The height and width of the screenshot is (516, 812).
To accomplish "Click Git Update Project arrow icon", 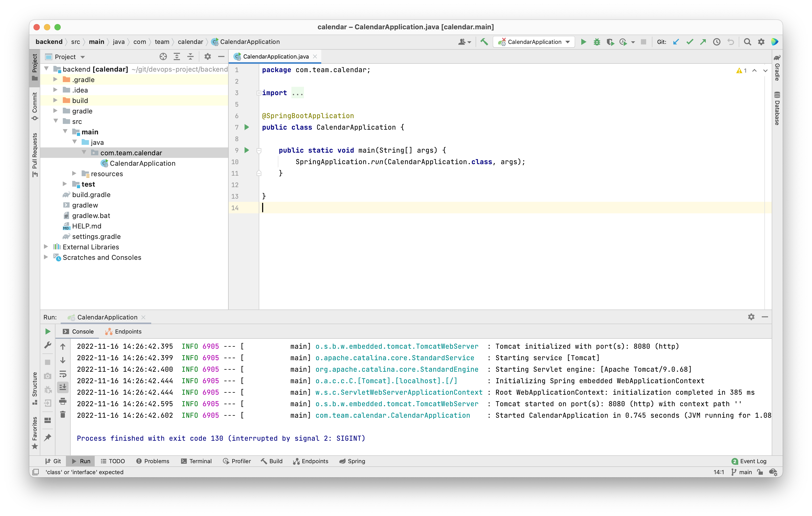I will coord(676,42).
